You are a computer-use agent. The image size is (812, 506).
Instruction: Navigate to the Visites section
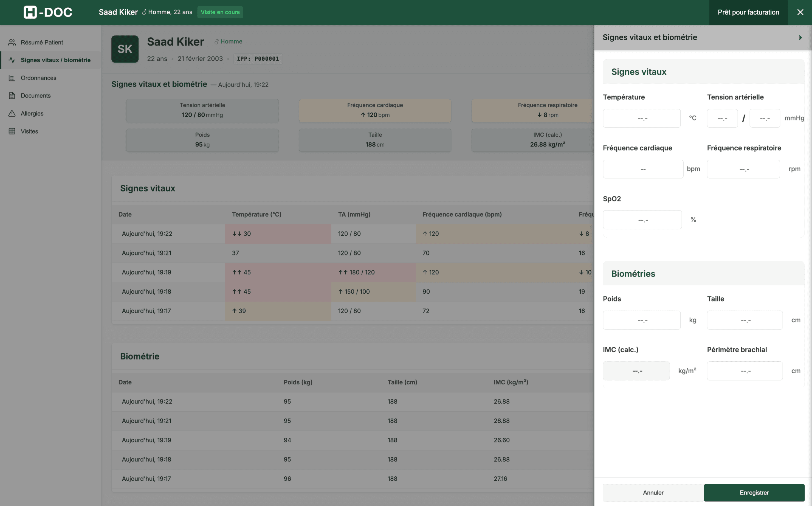(x=29, y=131)
